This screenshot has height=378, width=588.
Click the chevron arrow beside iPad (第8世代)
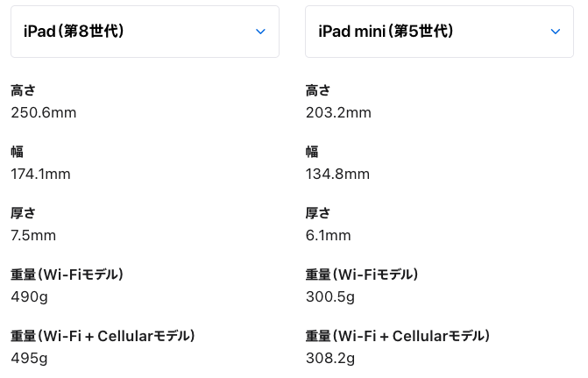pyautogui.click(x=260, y=32)
